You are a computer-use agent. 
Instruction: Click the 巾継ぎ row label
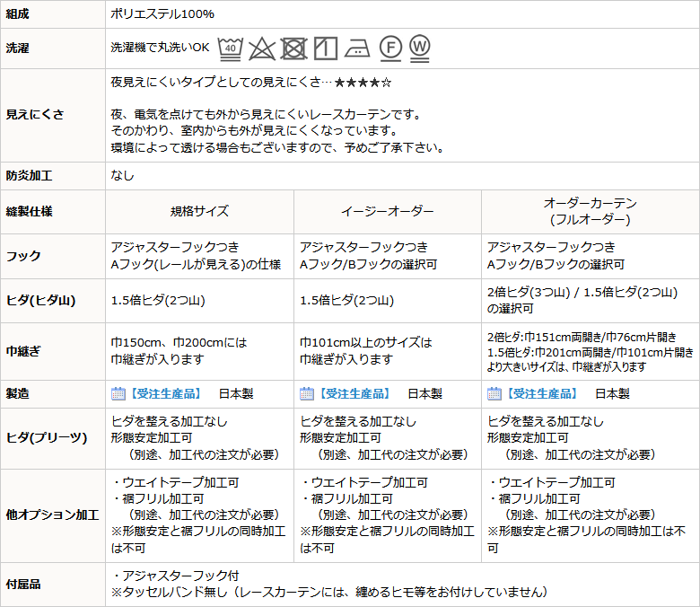click(23, 351)
